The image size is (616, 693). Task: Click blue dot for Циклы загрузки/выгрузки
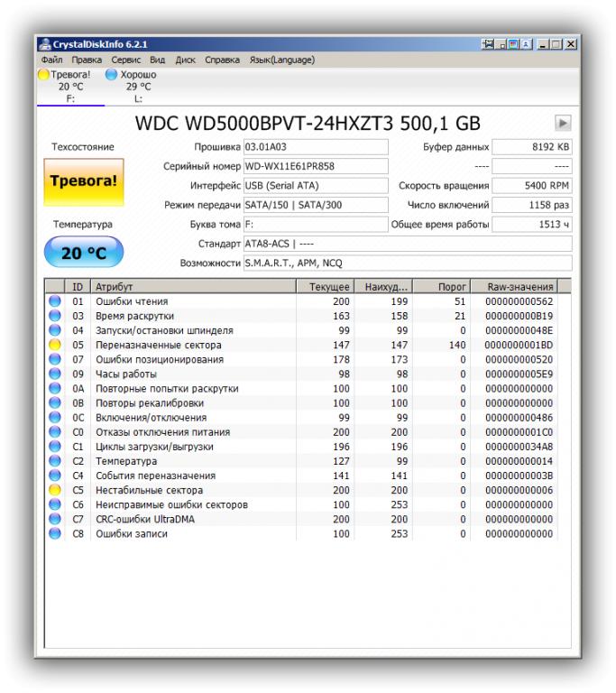click(x=55, y=447)
